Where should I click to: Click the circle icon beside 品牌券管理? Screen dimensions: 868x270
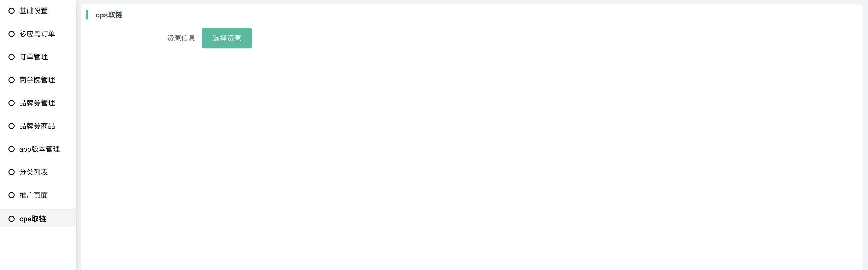pos(12,103)
